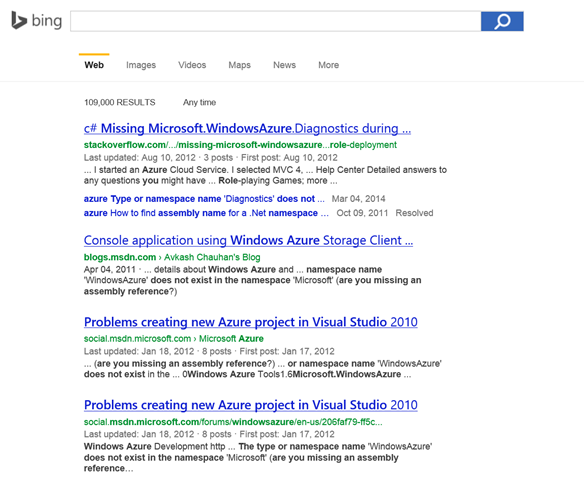Switch to the Videos tab
The width and height of the screenshot is (584, 480).
tap(192, 65)
